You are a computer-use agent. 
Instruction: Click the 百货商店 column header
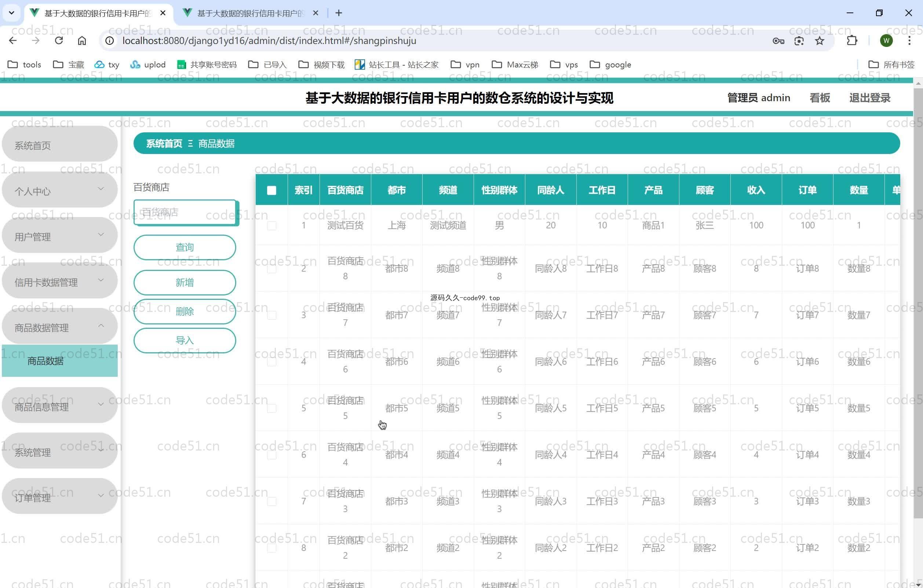345,190
